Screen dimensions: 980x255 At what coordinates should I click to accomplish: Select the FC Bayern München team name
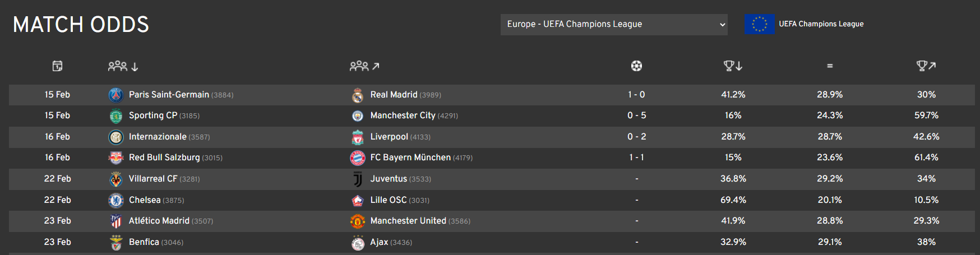click(x=410, y=157)
